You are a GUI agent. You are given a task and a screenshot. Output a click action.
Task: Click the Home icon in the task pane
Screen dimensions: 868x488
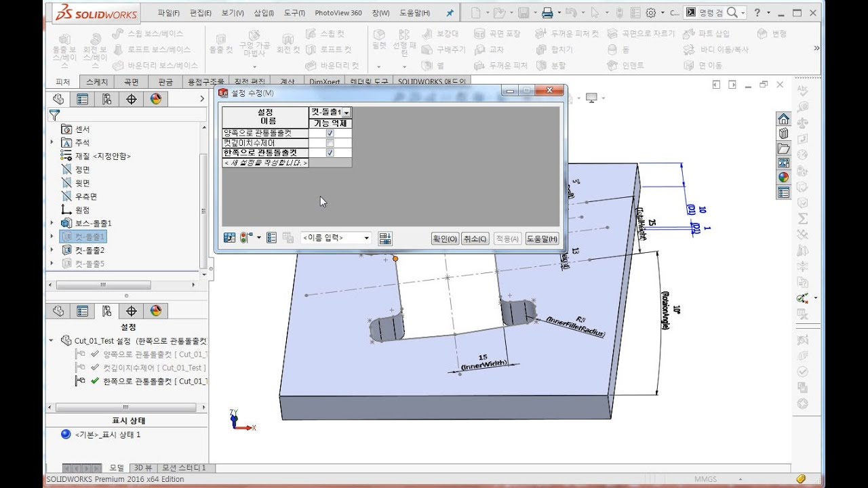(784, 119)
